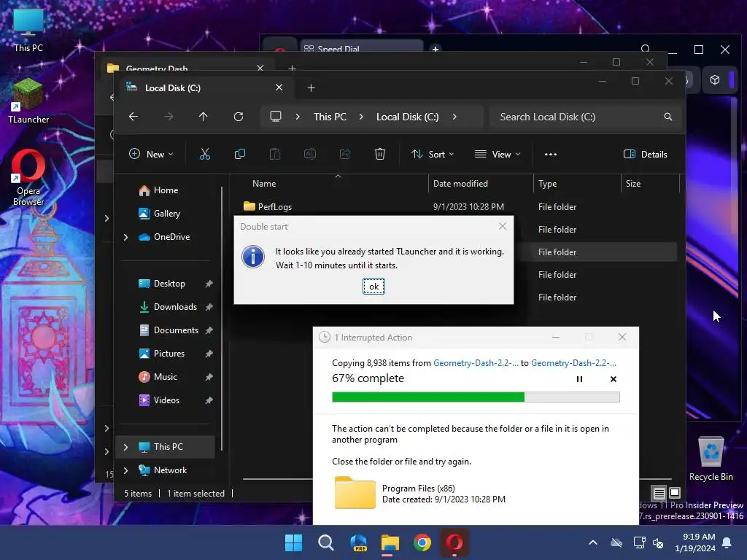This screenshot has height=560, width=747.
Task: Sort by Date modified column header
Action: pyautogui.click(x=460, y=183)
